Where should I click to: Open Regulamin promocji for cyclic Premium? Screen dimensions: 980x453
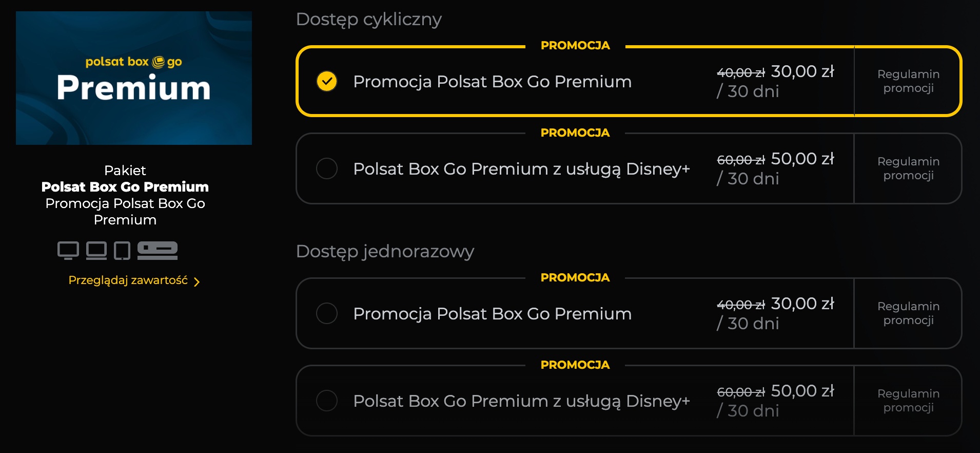pos(908,81)
